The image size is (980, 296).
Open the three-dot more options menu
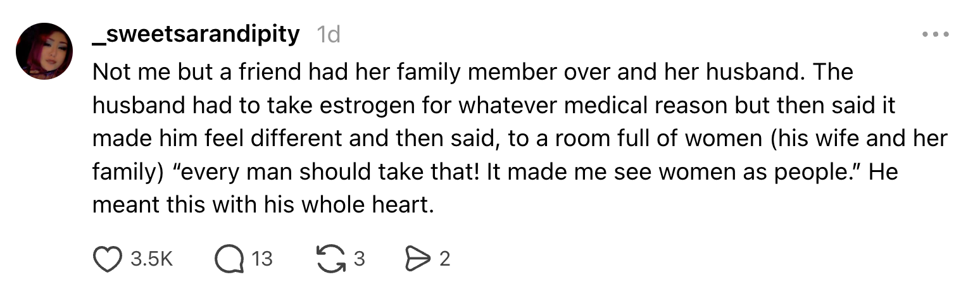(934, 34)
